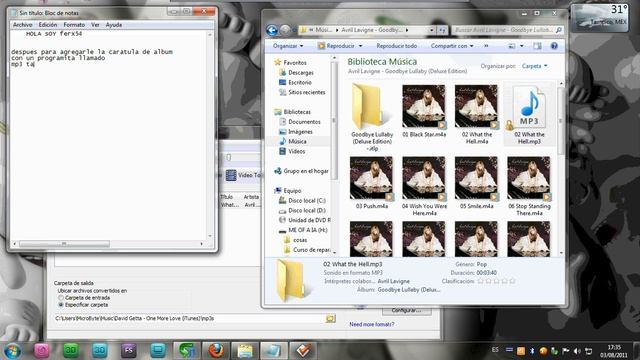Screen dimensions: 640x360
Task: Open the Edición menu in Bloc de notas
Action: click(x=48, y=25)
